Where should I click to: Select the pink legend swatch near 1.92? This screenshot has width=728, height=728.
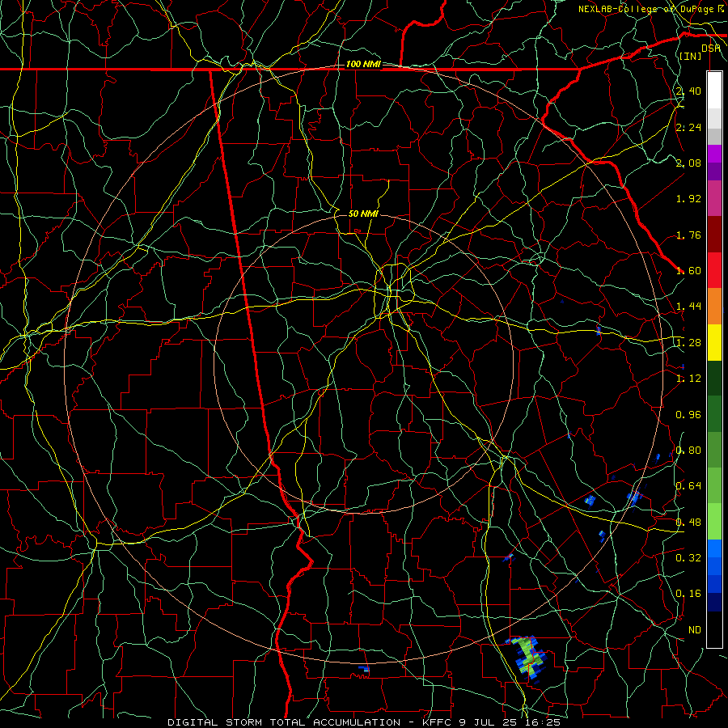(x=714, y=198)
